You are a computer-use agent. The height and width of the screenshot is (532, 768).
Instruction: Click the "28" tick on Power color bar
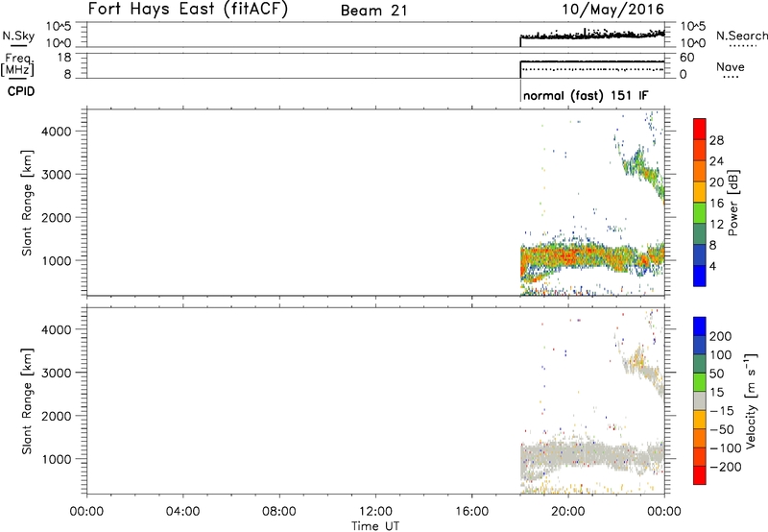point(716,140)
